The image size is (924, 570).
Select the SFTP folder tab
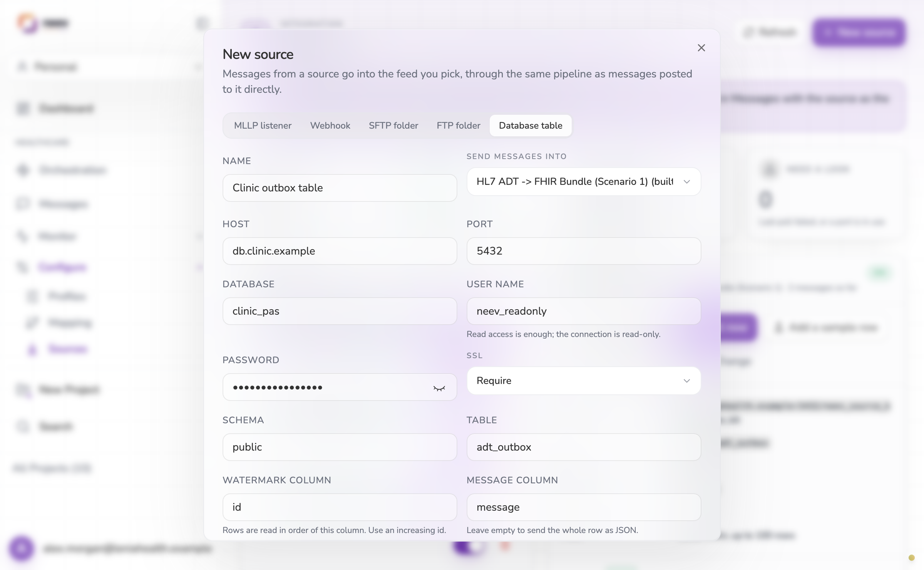tap(393, 126)
